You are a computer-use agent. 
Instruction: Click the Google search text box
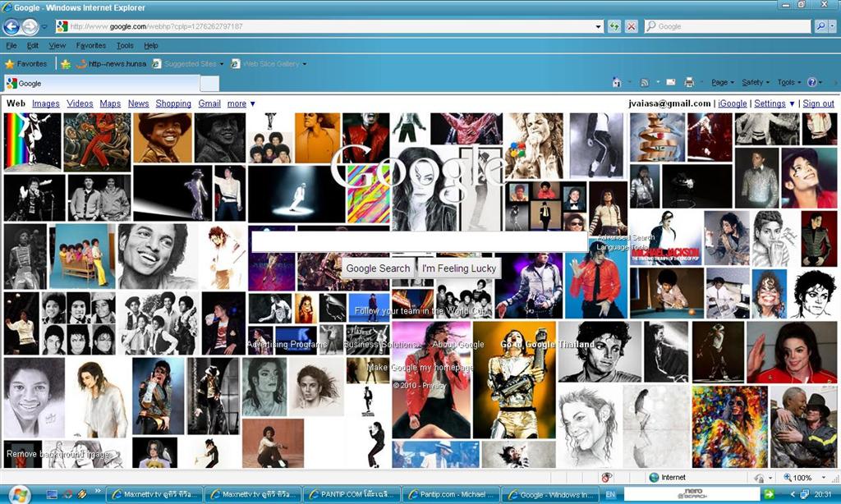point(420,242)
